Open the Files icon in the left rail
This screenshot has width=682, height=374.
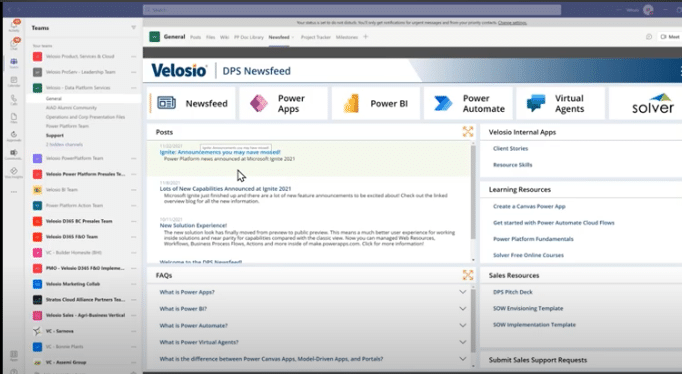[x=14, y=118]
